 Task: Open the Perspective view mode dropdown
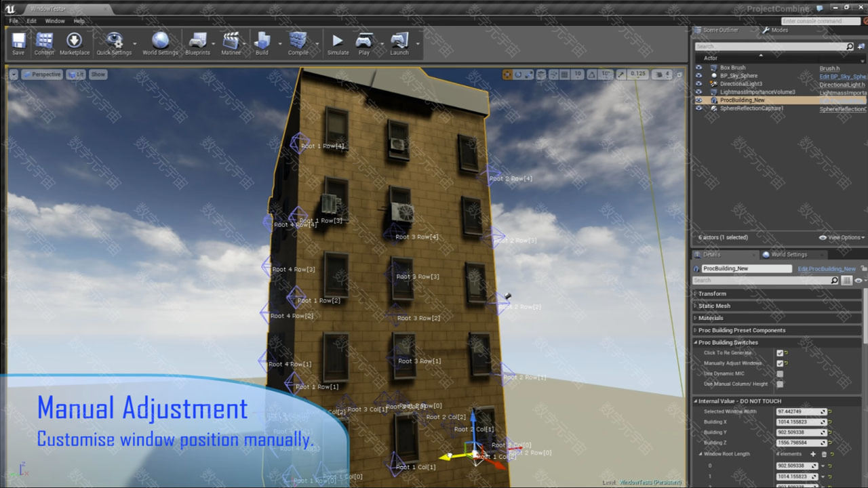point(42,75)
